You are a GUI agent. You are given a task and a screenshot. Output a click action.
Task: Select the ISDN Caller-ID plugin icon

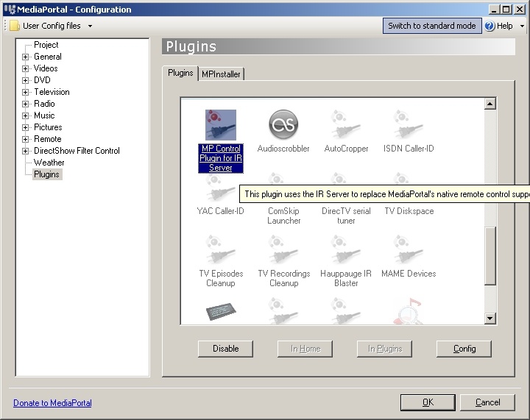(x=409, y=124)
